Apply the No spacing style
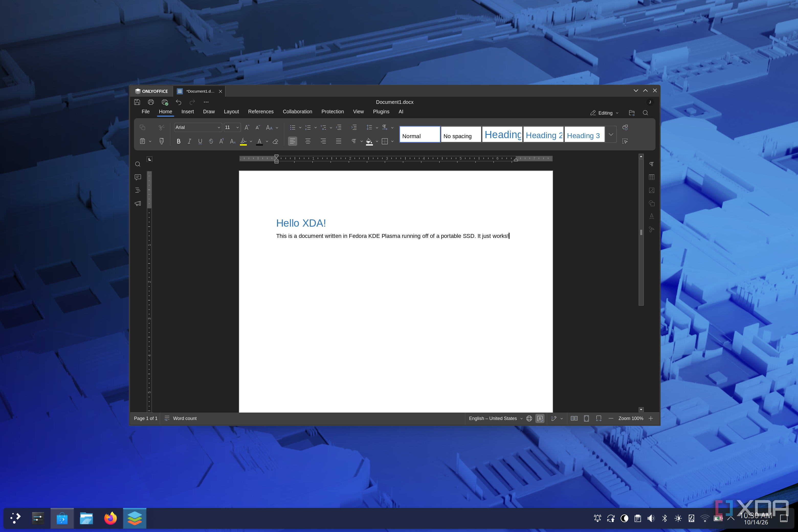The width and height of the screenshot is (798, 532). 461,134
